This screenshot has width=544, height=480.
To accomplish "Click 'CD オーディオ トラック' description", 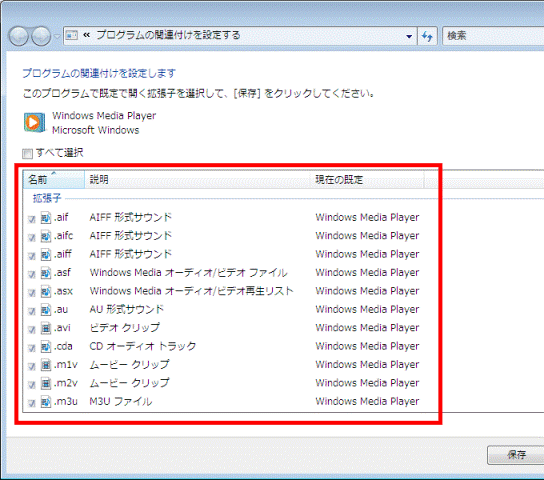I will click(x=143, y=346).
